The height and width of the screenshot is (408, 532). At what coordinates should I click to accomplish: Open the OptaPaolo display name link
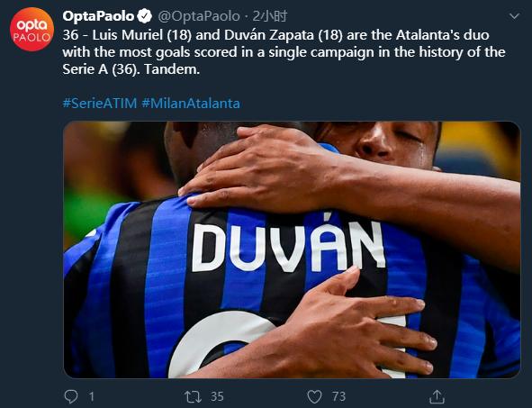tap(98, 16)
